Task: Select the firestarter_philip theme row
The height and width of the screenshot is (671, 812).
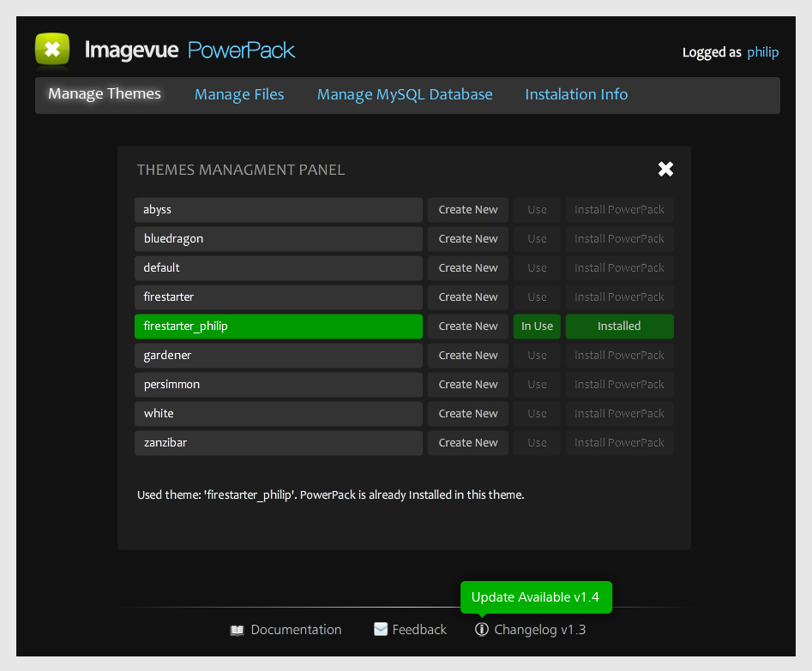Action: pyautogui.click(x=279, y=327)
